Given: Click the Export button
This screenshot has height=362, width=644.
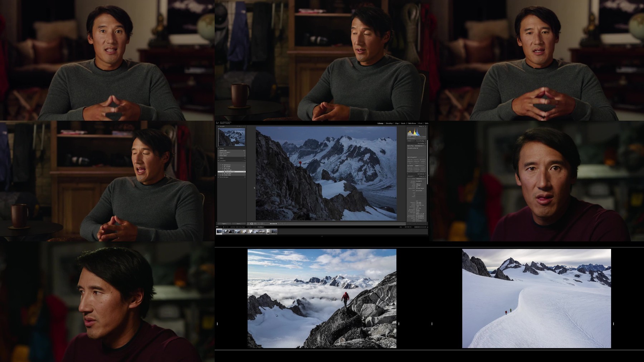Looking at the screenshot, I should point(239,224).
